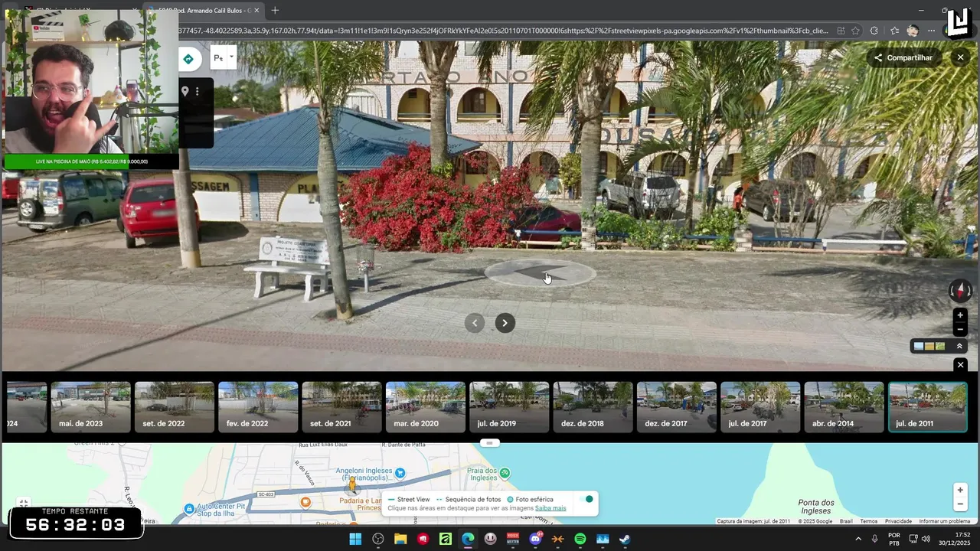Open browser extensions puzzle icon

tap(874, 31)
